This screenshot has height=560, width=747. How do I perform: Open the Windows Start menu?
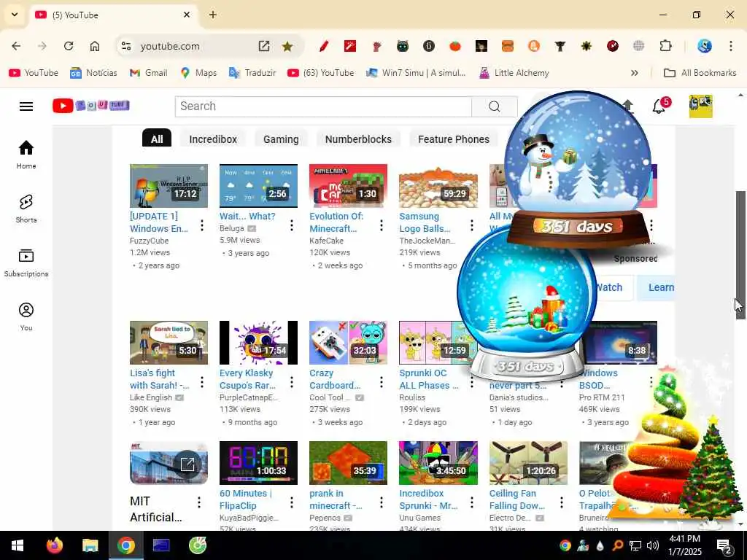(18, 545)
